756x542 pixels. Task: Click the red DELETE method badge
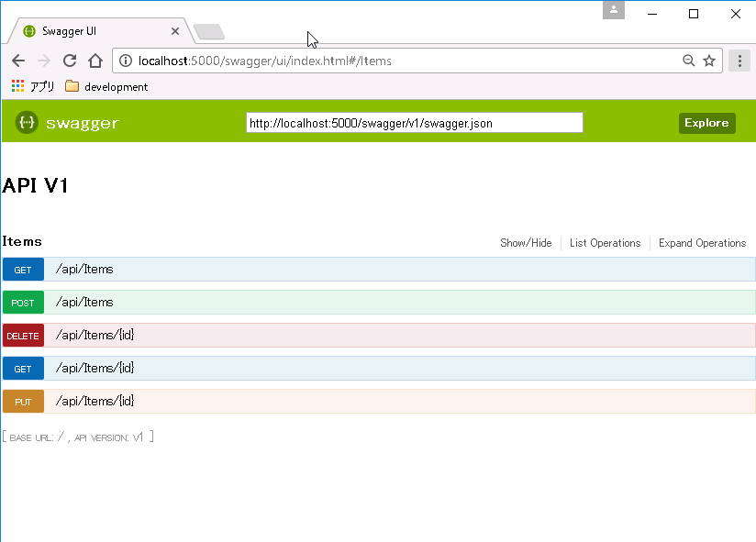23,336
